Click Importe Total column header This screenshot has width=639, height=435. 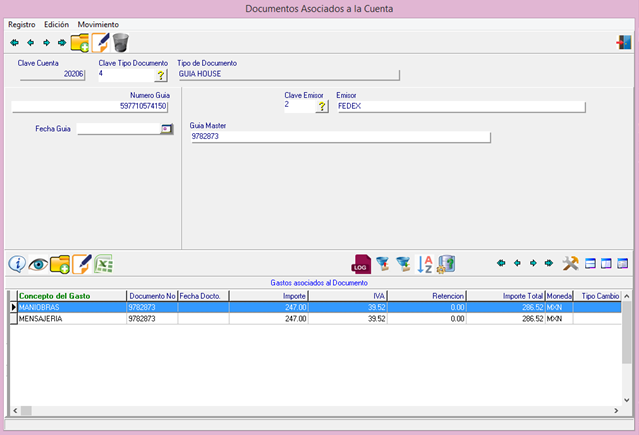click(506, 296)
